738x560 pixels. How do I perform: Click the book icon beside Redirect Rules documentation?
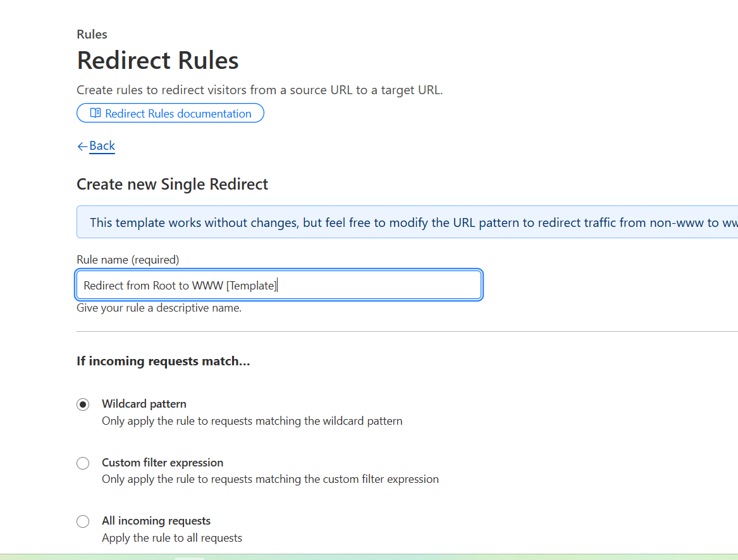tap(95, 113)
